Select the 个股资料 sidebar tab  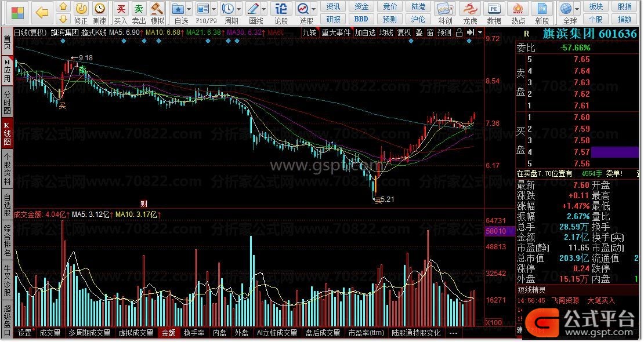7,170
